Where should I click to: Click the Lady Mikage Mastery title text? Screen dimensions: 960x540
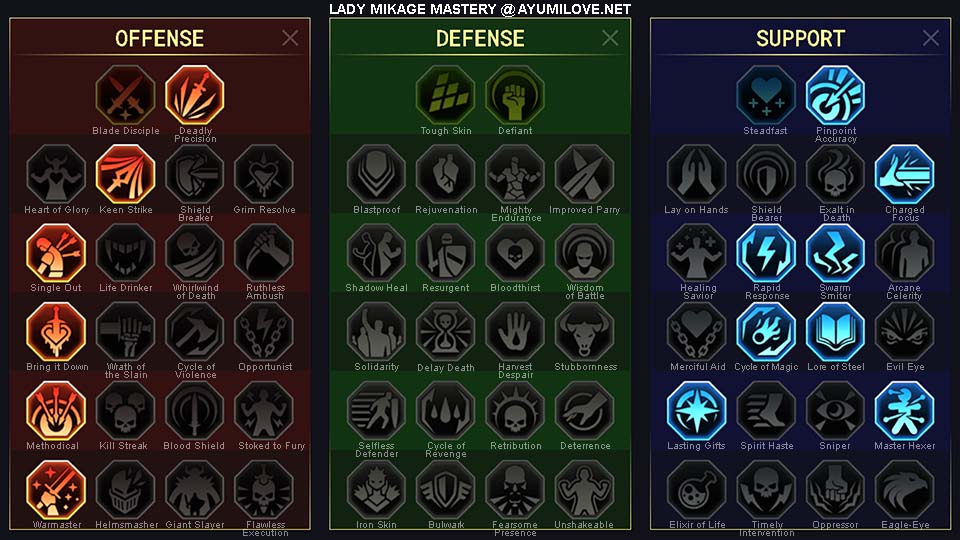pos(412,9)
